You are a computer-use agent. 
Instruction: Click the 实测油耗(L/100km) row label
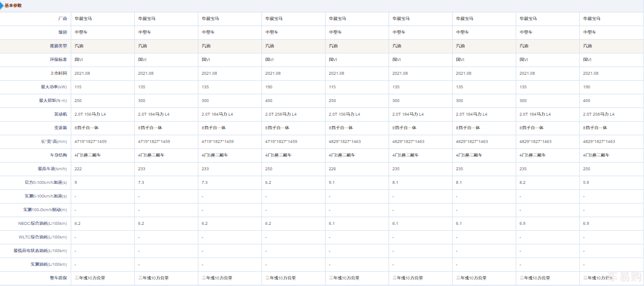[x=49, y=264]
